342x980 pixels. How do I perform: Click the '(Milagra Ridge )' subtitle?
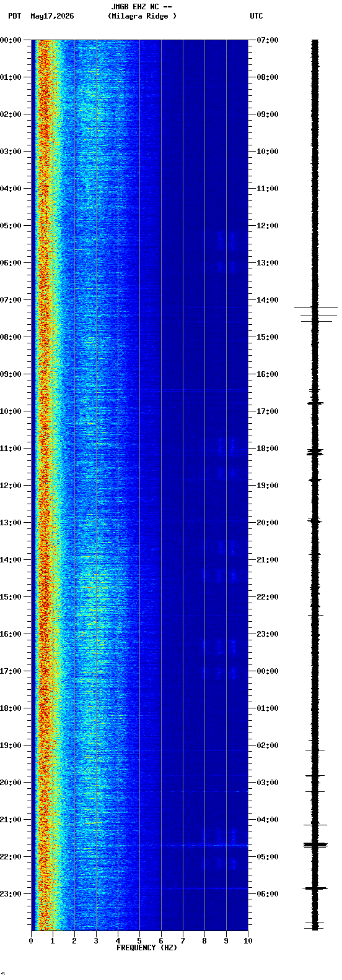(142, 16)
